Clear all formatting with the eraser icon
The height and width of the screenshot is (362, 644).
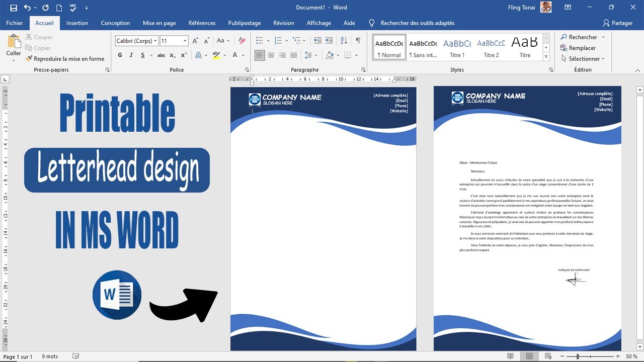point(242,41)
